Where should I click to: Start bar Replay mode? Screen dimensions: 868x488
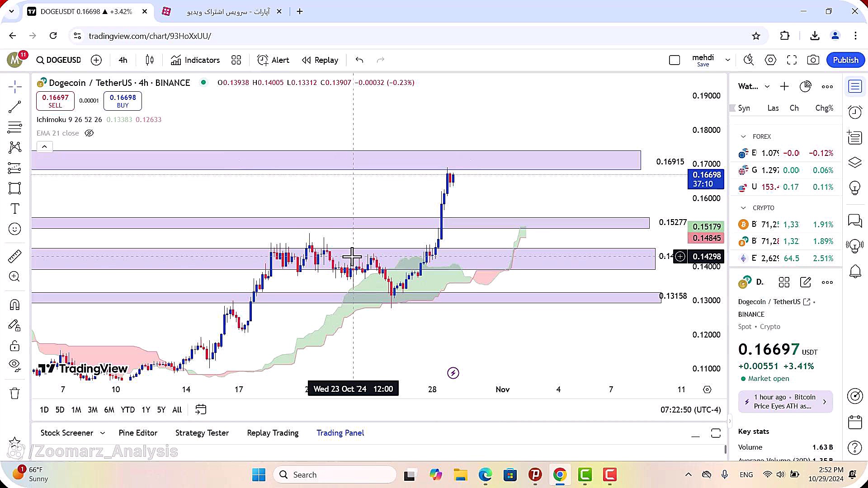point(320,60)
